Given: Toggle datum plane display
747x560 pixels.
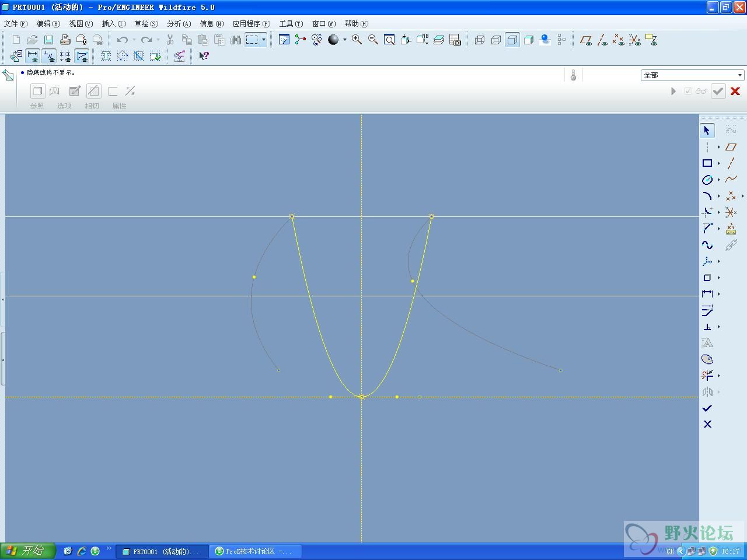Looking at the screenshot, I should click(x=586, y=40).
